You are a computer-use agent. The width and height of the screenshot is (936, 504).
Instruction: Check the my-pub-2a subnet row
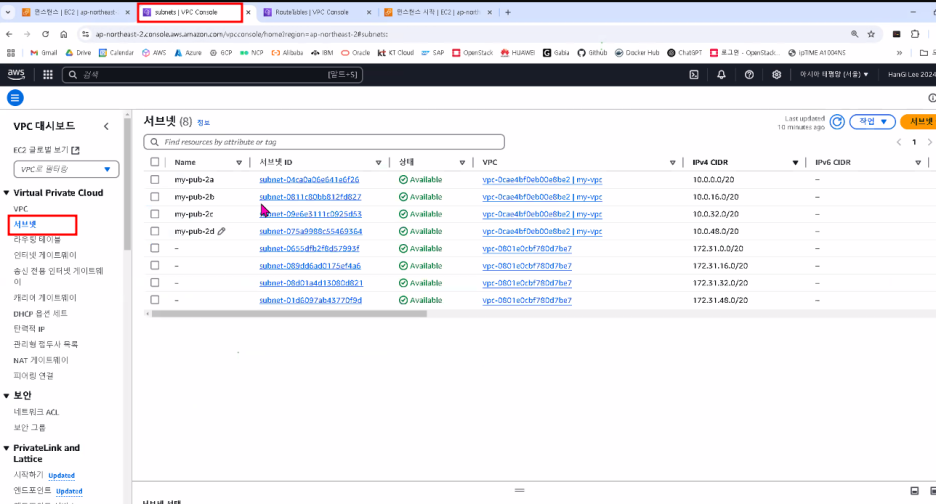point(155,179)
